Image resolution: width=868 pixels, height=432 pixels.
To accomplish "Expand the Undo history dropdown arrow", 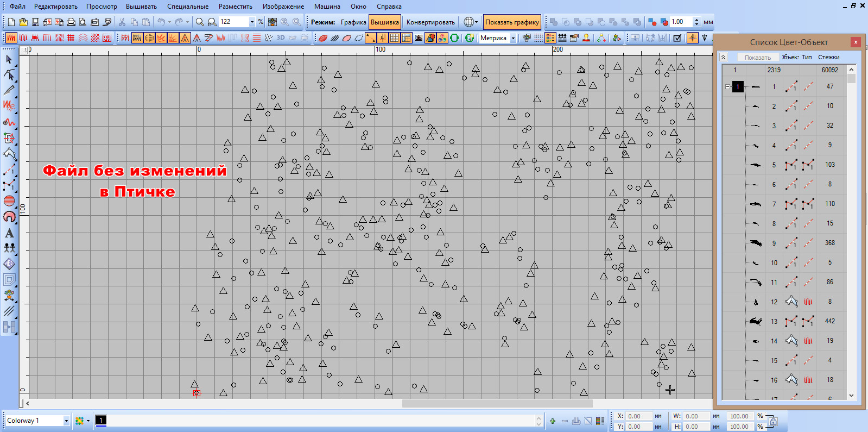I will pos(169,22).
